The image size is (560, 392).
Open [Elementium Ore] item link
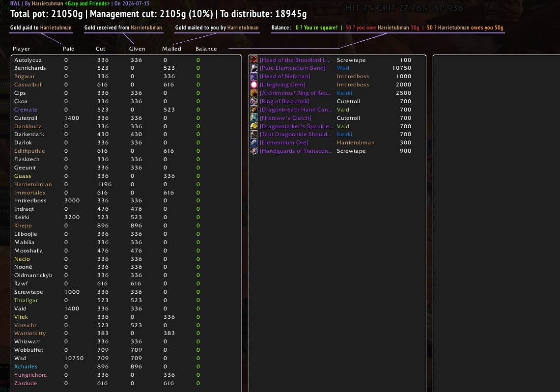click(284, 142)
